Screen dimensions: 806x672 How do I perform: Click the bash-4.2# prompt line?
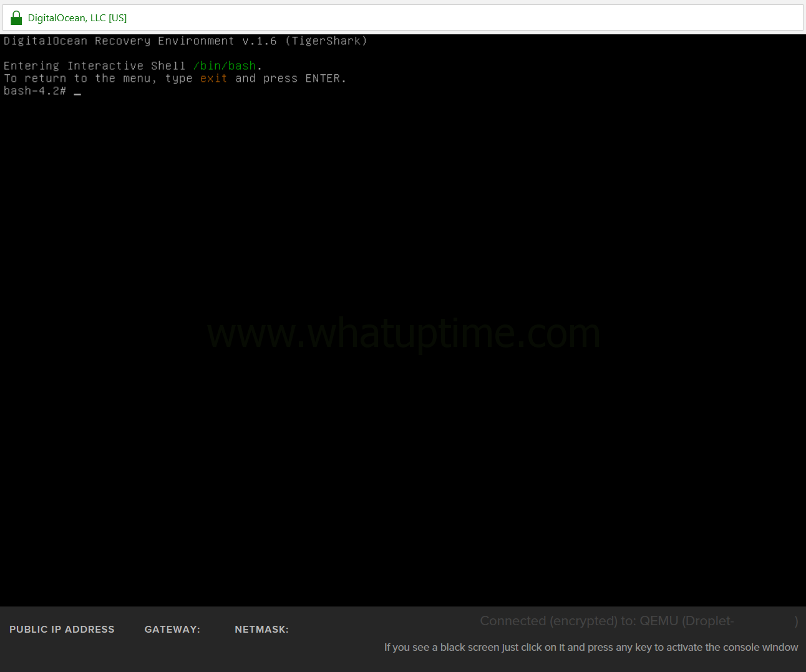pos(42,91)
